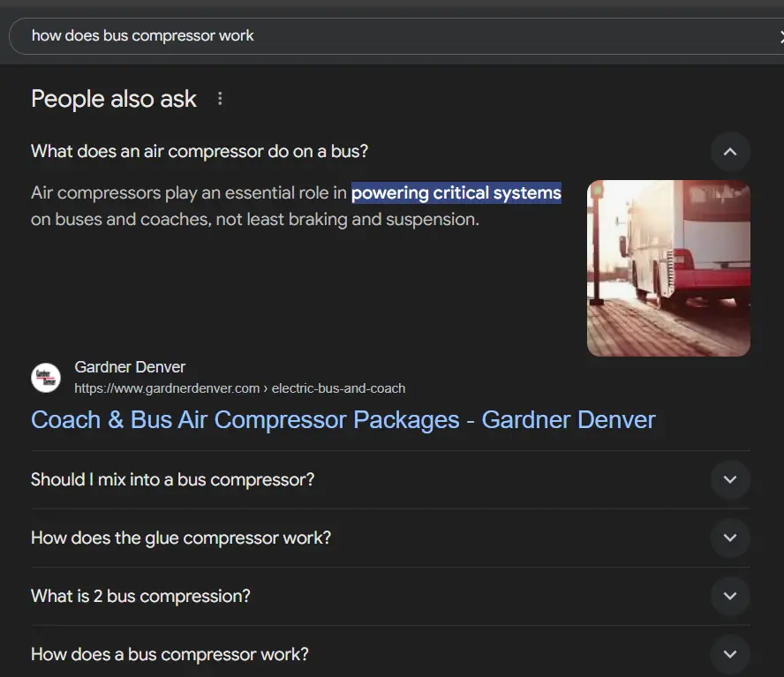Select the highlighted text 'powering critical systems'
This screenshot has height=677, width=784.
(x=456, y=192)
